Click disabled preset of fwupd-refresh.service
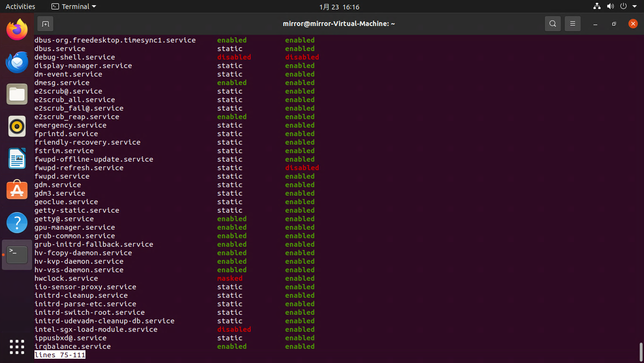 pos(302,168)
